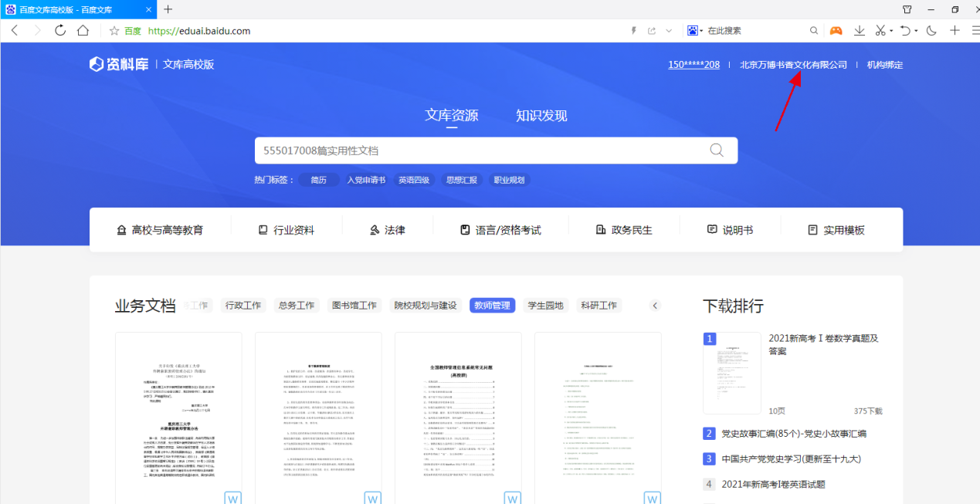Viewport: 980px width, 504px height.
Task: Click the 入党申请书 hot tag
Action: click(x=365, y=180)
